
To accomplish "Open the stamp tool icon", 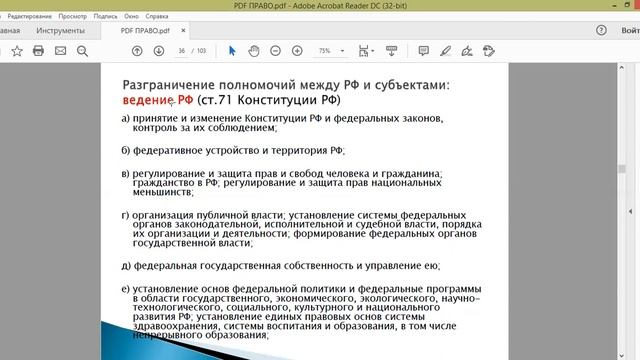I will 489,51.
